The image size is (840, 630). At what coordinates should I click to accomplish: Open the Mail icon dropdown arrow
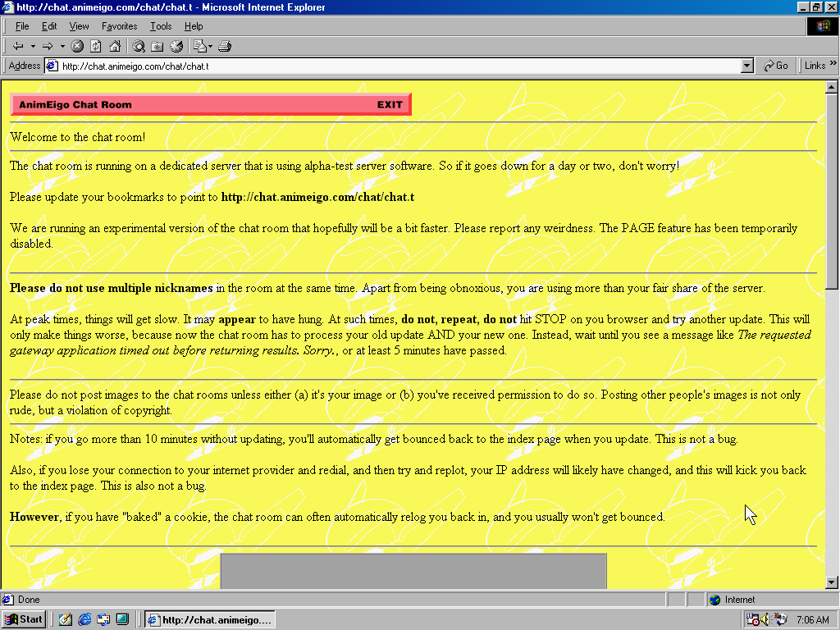click(210, 46)
